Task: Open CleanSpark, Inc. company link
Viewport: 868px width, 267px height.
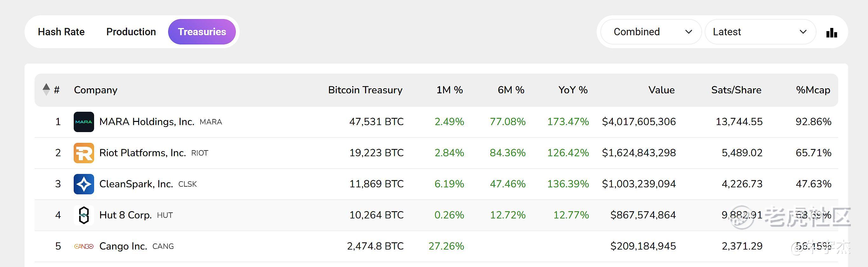Action: pyautogui.click(x=136, y=184)
